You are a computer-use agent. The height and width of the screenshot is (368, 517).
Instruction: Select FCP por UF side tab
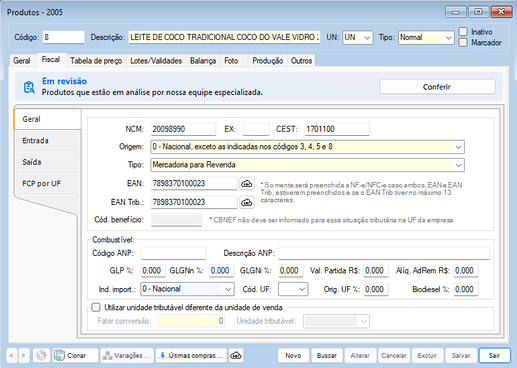pos(46,184)
